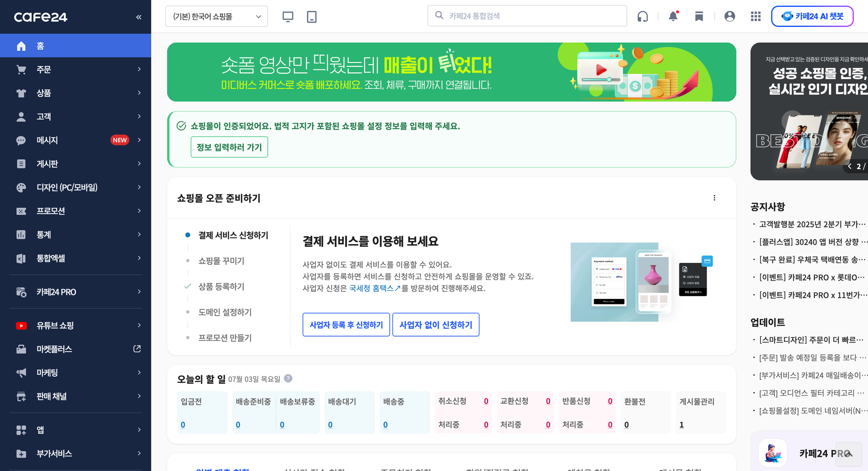Expand the 디자인 (PC/모바일) chevron
This screenshot has height=471, width=868.
[139, 187]
